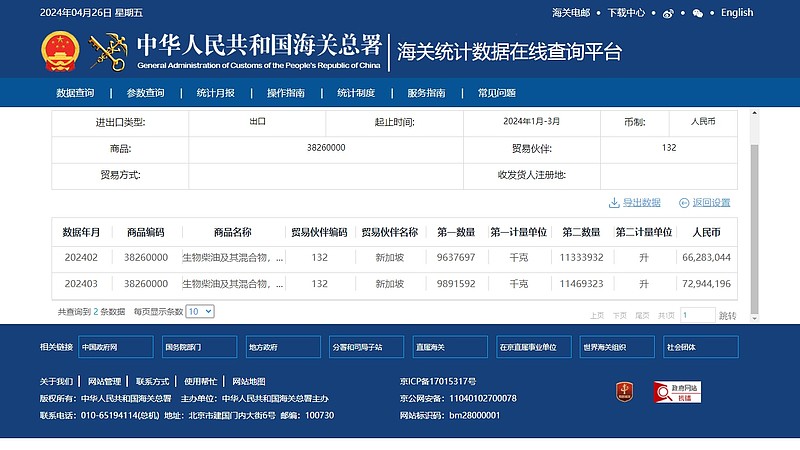The height and width of the screenshot is (450, 800).
Task: Expand the 在京直属事业单位 links box
Action: pyautogui.click(x=534, y=347)
